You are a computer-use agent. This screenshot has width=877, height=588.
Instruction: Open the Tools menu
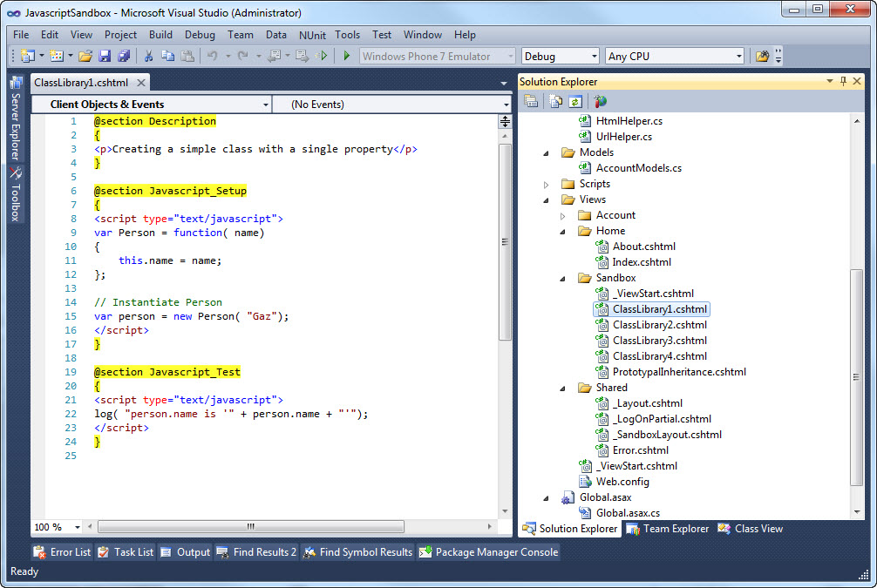(x=347, y=35)
